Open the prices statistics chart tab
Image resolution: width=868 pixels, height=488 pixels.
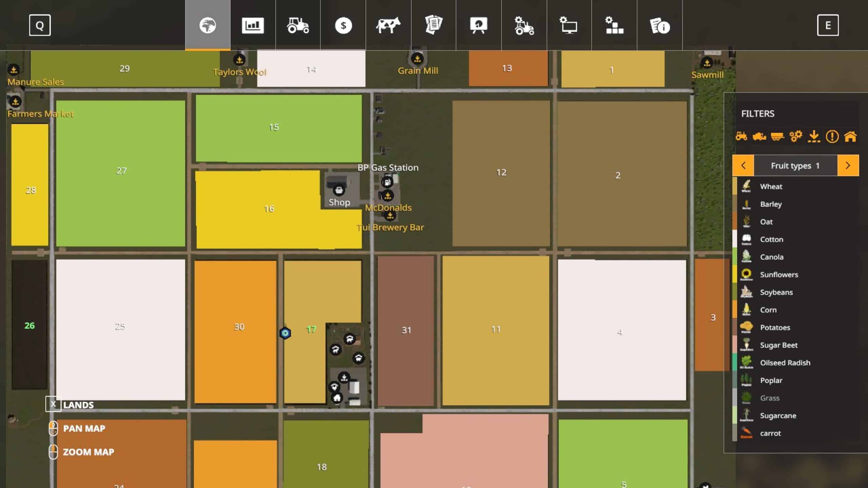pyautogui.click(x=253, y=25)
